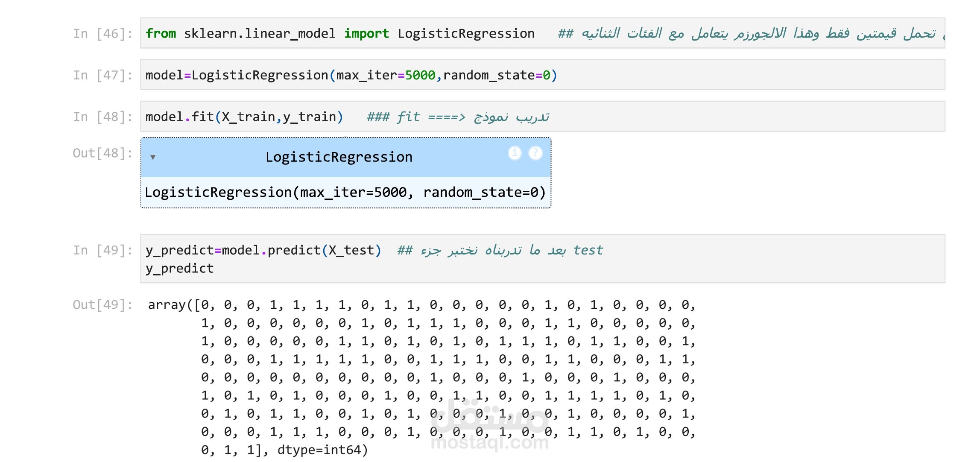Click the "fit ====>" comment in cell 48
The height and width of the screenshot is (462, 980).
tap(431, 117)
